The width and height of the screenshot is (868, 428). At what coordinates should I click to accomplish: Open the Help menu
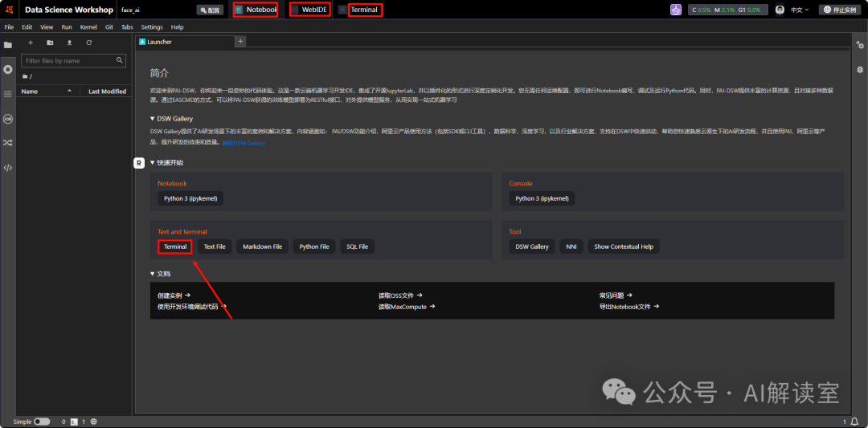pyautogui.click(x=177, y=27)
